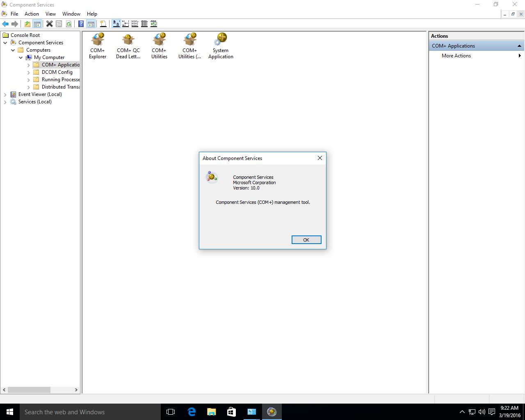Image resolution: width=525 pixels, height=420 pixels.
Task: Click the Properties toolbar icon
Action: [x=59, y=24]
